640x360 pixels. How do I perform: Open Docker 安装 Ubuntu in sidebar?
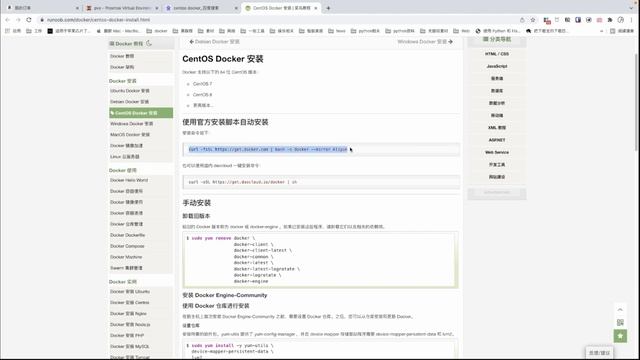(130, 292)
